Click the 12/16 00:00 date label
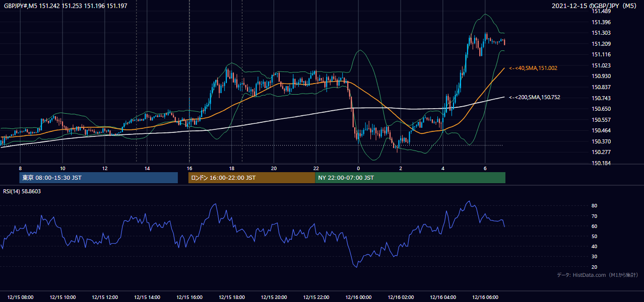The image size is (644, 302). [x=358, y=297]
